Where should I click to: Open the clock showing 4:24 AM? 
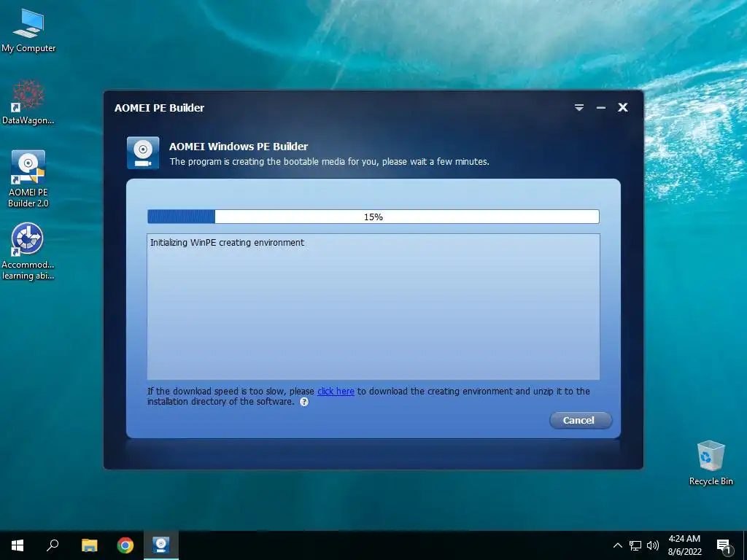point(684,545)
